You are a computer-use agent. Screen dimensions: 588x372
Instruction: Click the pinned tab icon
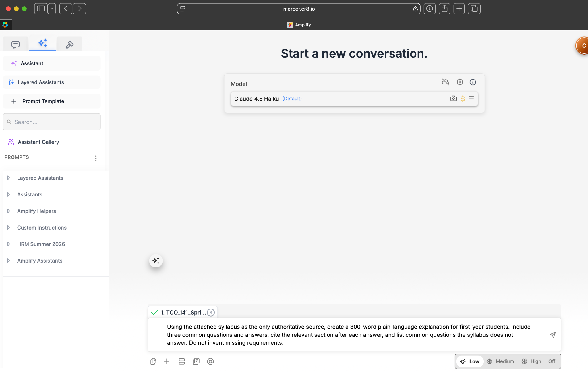coord(6,25)
